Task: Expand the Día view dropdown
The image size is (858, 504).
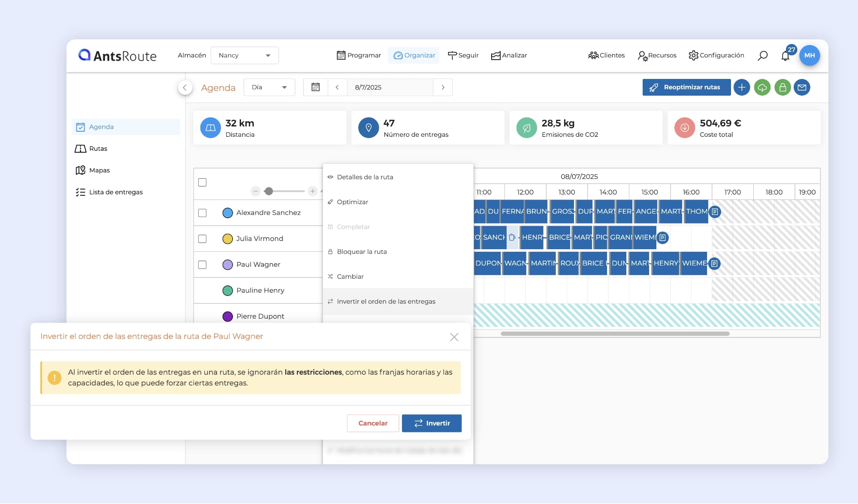Action: coord(269,88)
